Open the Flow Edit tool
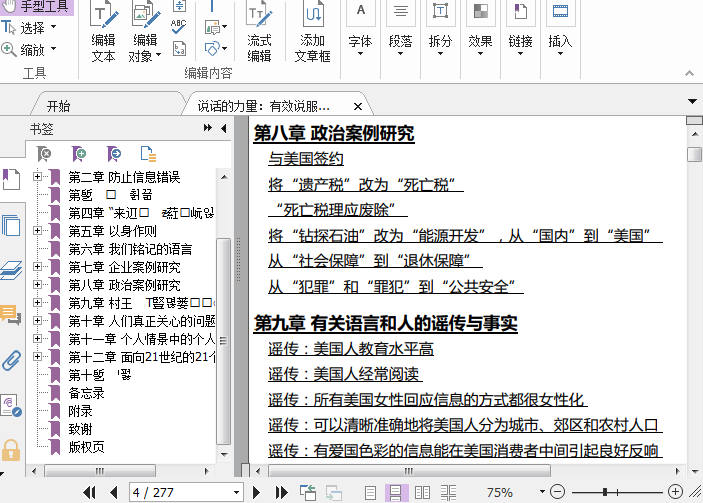Screen dimensions: 703x503 pos(259,31)
